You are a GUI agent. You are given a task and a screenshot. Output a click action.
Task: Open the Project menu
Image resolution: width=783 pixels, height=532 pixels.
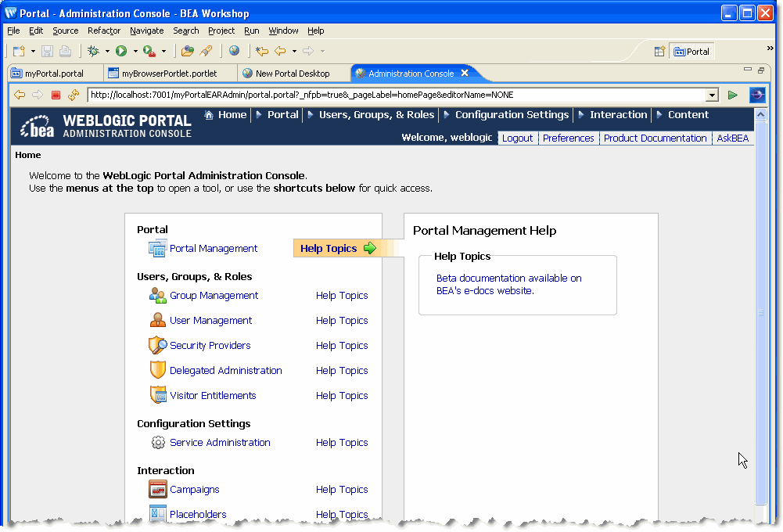coord(221,31)
